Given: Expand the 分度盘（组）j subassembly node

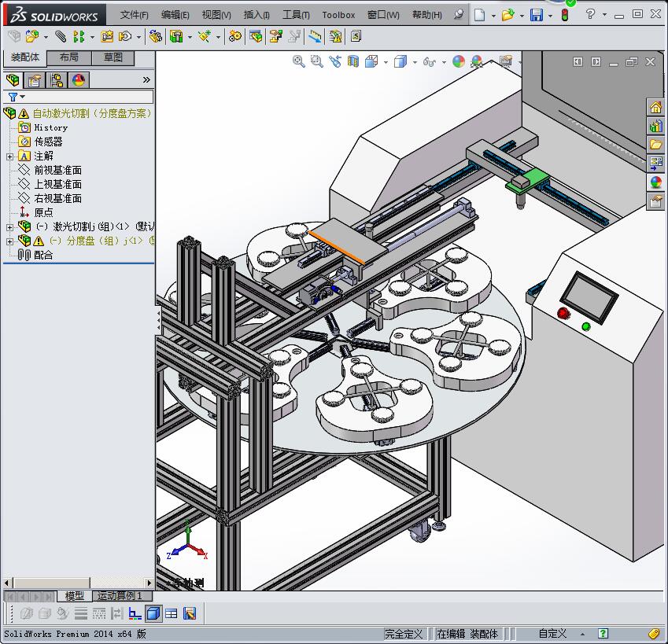Looking at the screenshot, I should 9,241.
